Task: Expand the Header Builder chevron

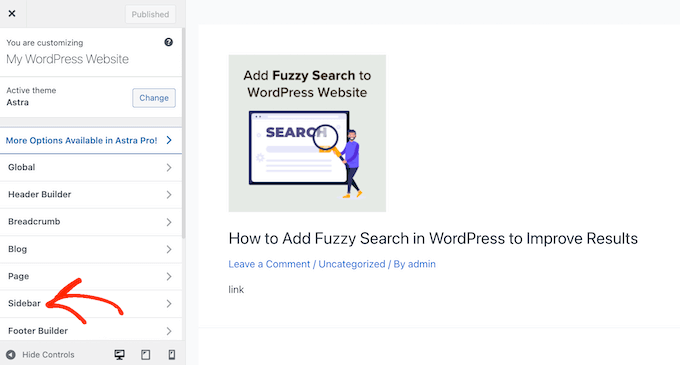Action: pyautogui.click(x=169, y=195)
